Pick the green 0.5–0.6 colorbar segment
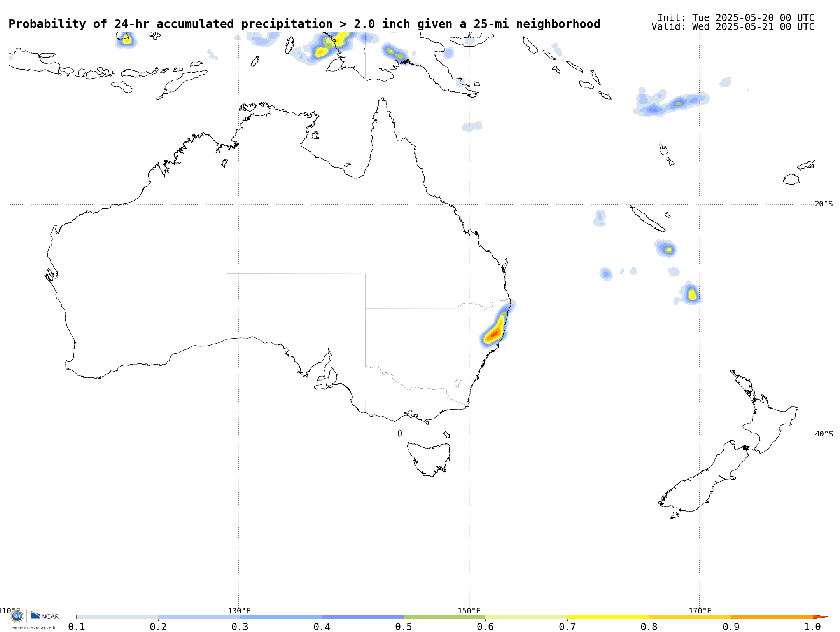 point(444,617)
